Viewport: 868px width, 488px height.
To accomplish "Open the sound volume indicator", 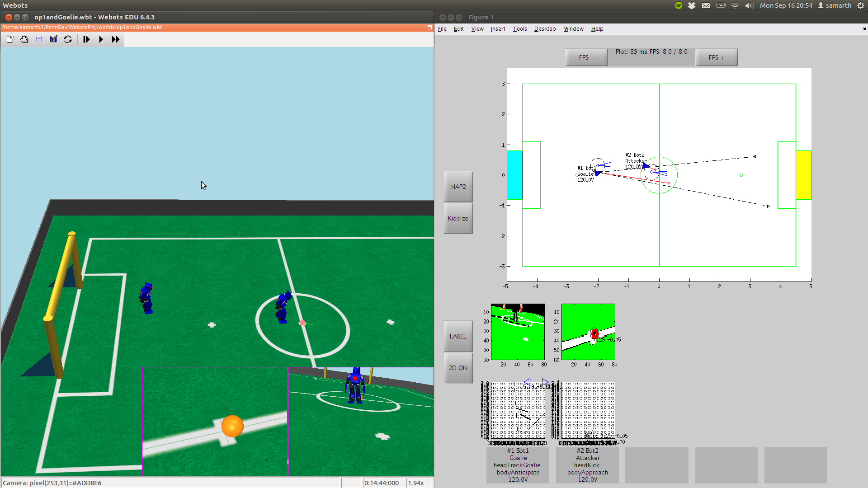I will 750,5.
